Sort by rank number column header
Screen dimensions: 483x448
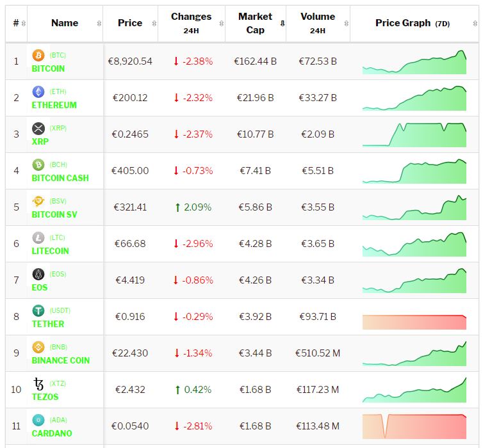[x=16, y=23]
